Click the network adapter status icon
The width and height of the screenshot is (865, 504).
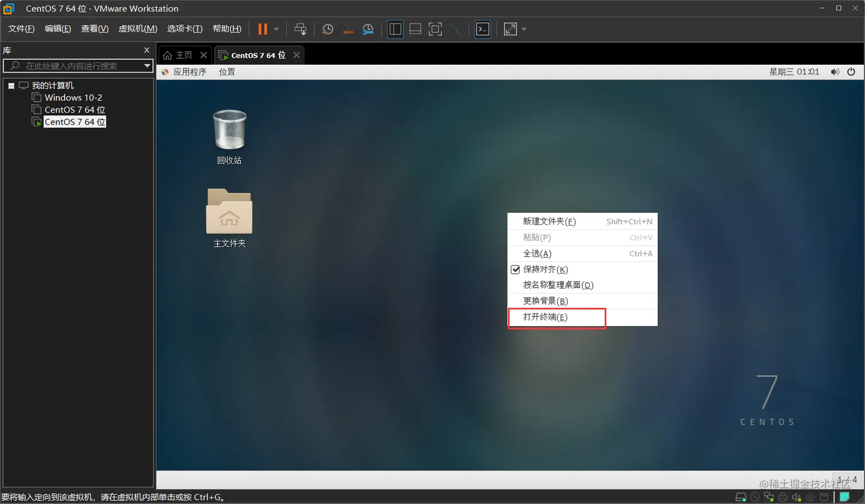click(769, 497)
